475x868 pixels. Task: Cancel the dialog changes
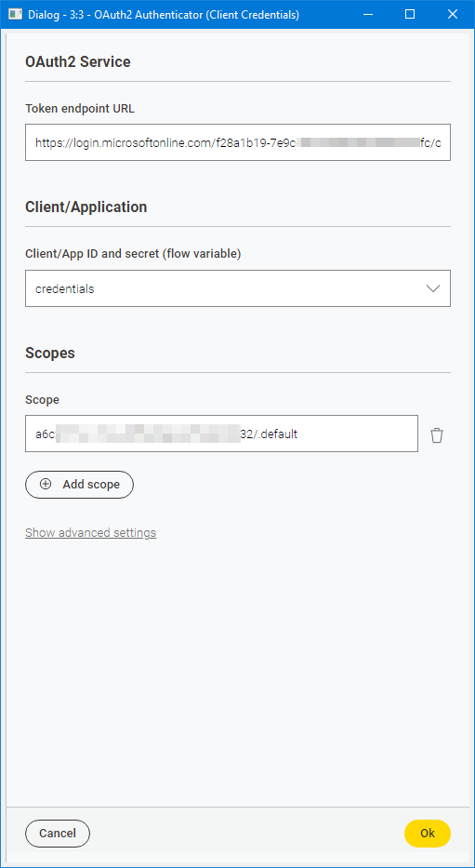click(58, 834)
